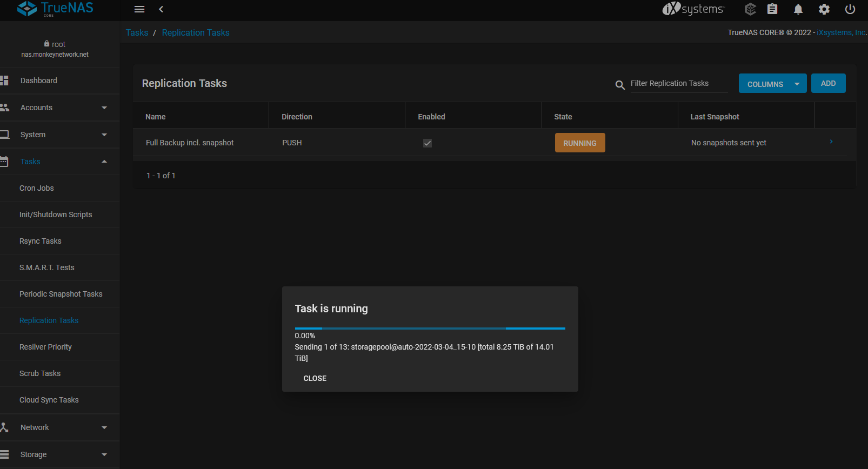Click the power icon in the top bar

pos(850,9)
